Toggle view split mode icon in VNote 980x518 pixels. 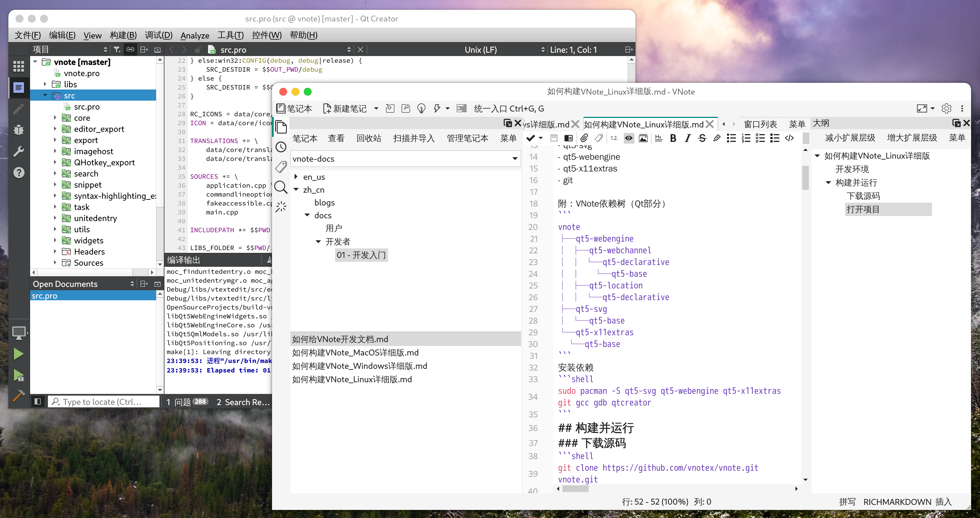(569, 138)
